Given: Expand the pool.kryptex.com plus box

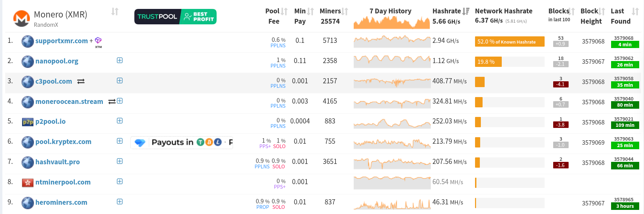Looking at the screenshot, I should pos(120,141).
